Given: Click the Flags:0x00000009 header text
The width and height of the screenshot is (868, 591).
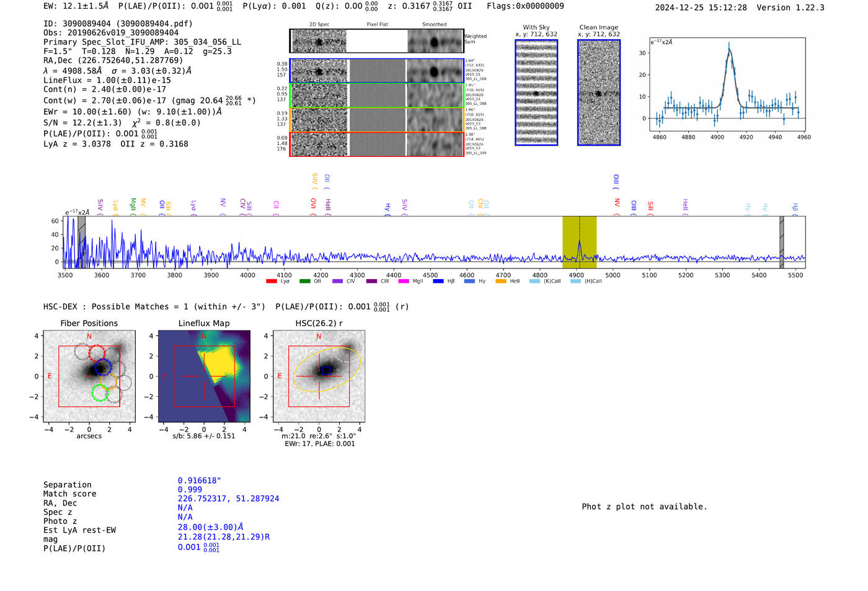Looking at the screenshot, I should 525,6.
